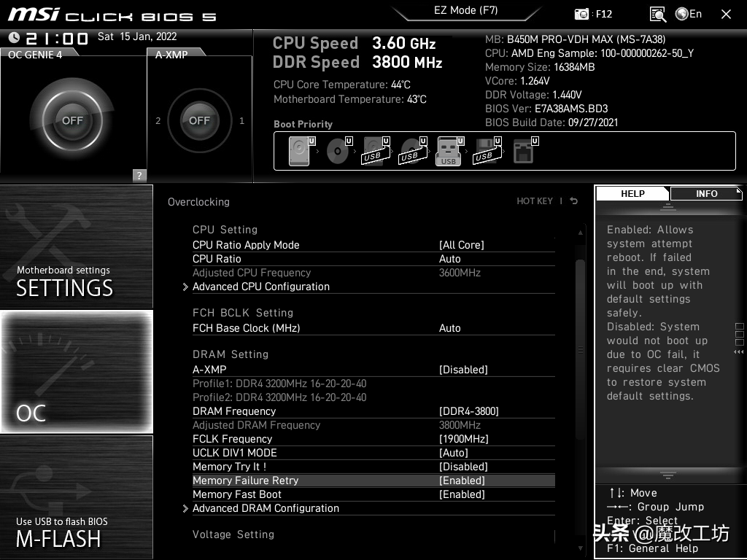
Task: Select A-XMP profile 2
Action: (x=158, y=121)
